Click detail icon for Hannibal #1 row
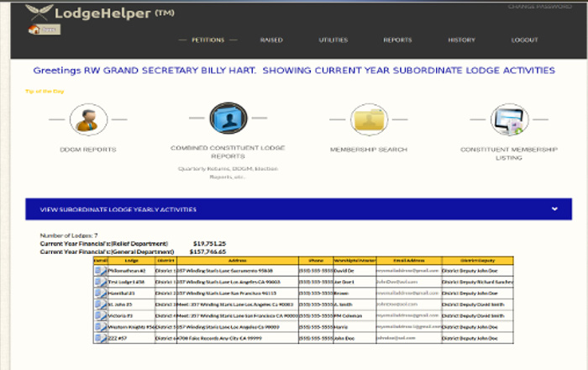Viewport: 588px width, 370px height. pos(101,293)
